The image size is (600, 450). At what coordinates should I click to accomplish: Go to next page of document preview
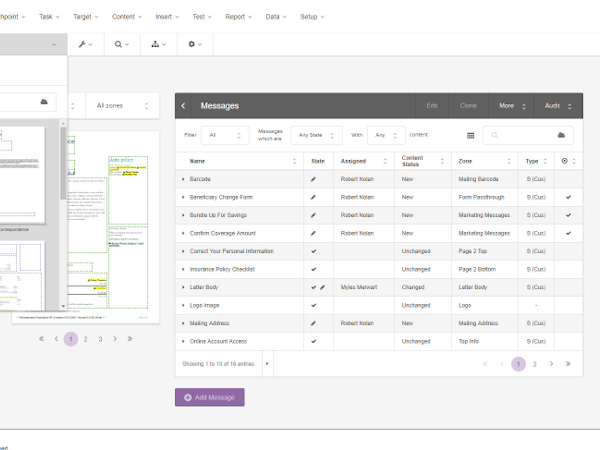click(115, 339)
